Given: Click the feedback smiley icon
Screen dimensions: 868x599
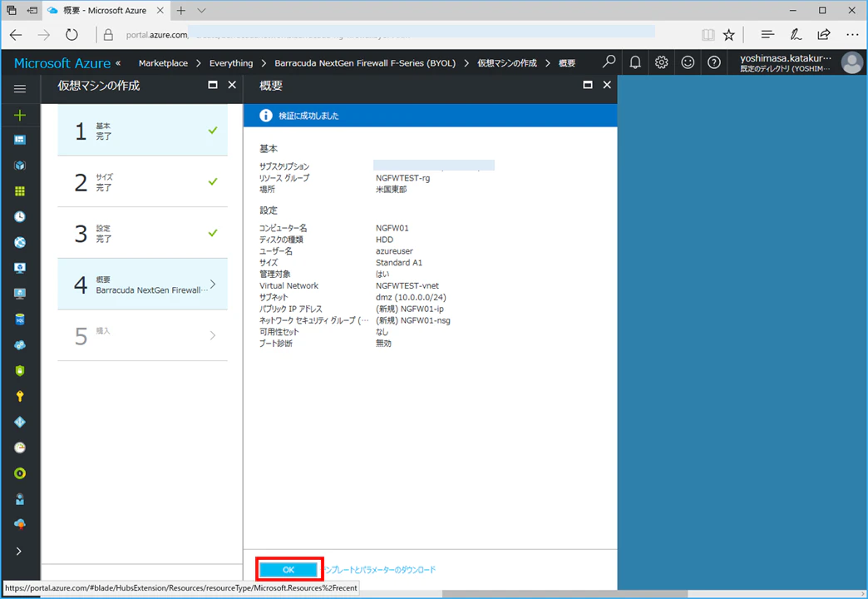Looking at the screenshot, I should point(688,62).
